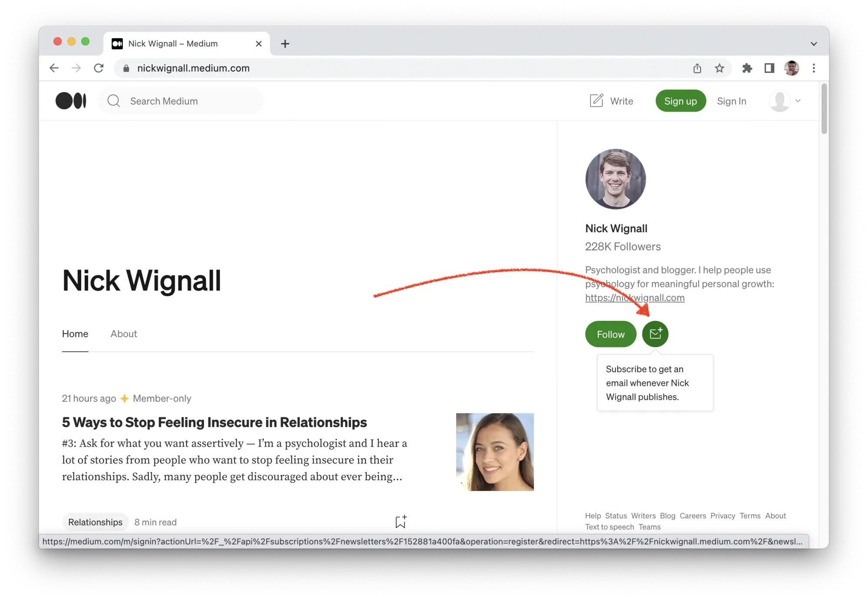Click the subscribe email notification icon
The width and height of the screenshot is (868, 600).
click(x=656, y=334)
